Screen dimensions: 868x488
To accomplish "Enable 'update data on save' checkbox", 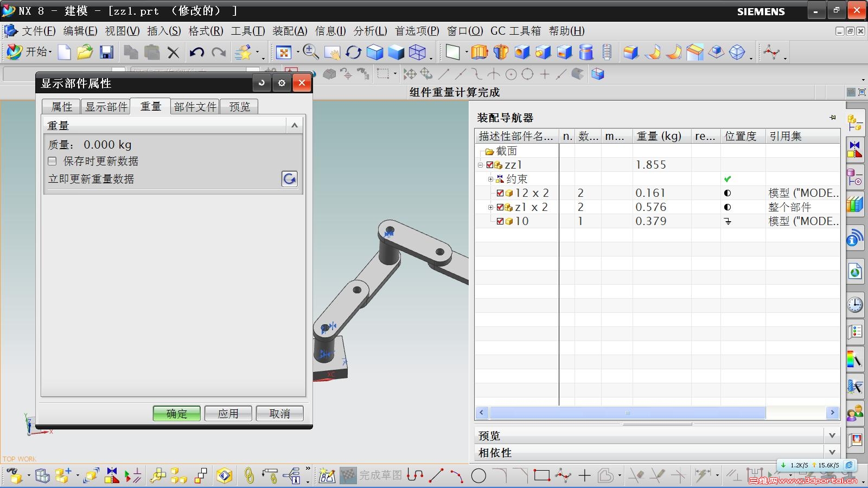I will click(52, 161).
